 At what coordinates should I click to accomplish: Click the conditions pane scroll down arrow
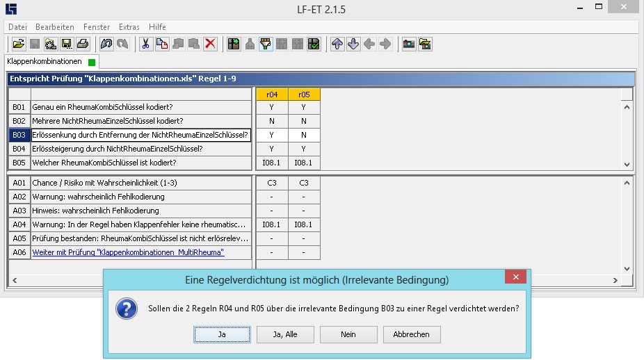pos(627,164)
